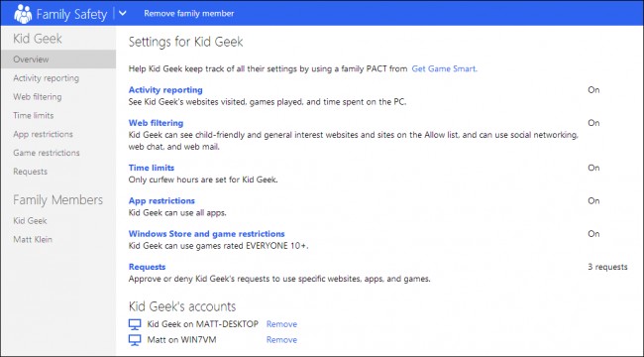Image resolution: width=644 pixels, height=357 pixels.
Task: Open the Time limits settings heading link
Action: (152, 168)
